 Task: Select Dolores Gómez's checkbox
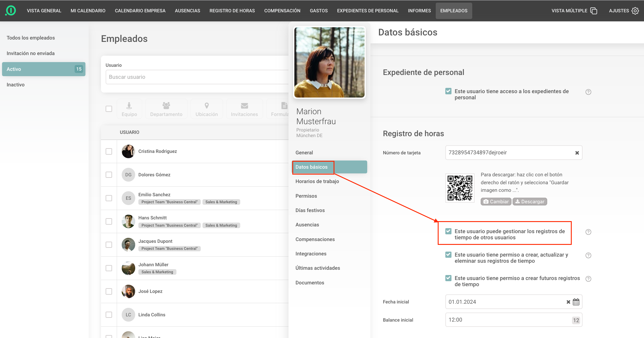pos(109,175)
